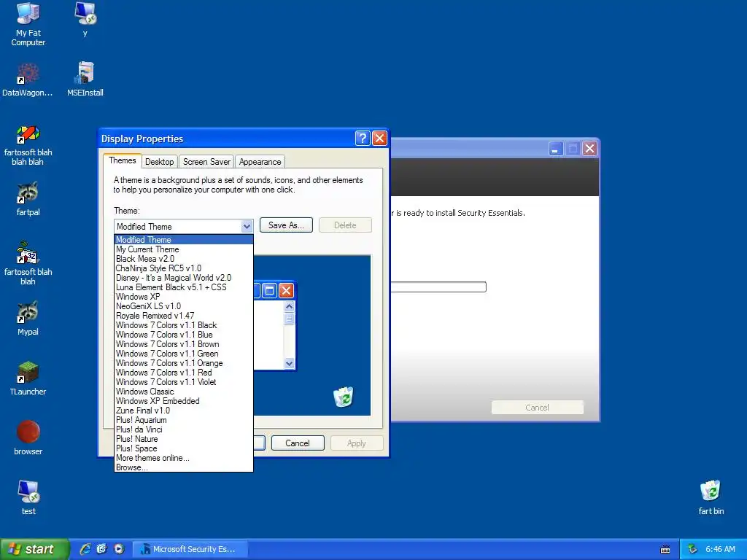
Task: Choose Royale Remixed v1.47 theme
Action: tap(184, 316)
